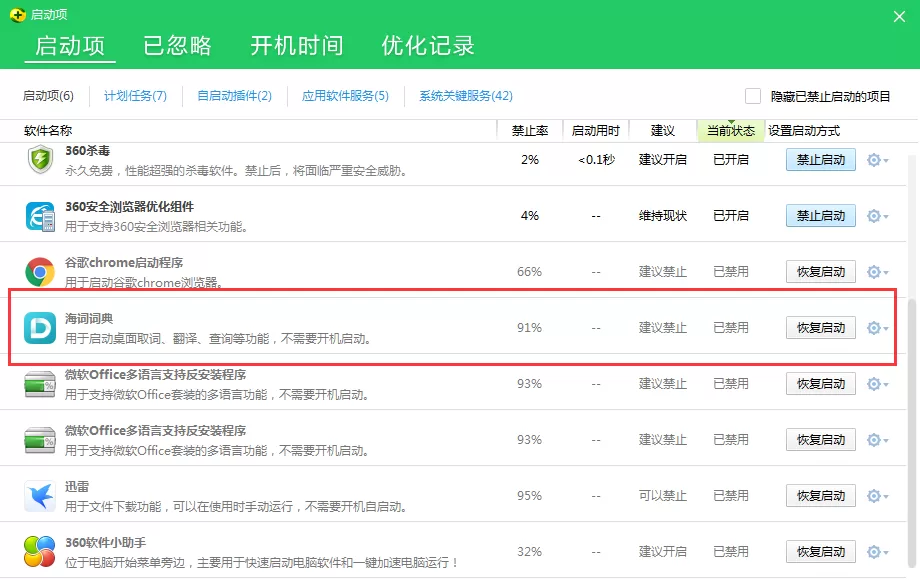920x580 pixels.
Task: Click 建议开启 suggestion for 360软件小助手
Action: pos(662,552)
